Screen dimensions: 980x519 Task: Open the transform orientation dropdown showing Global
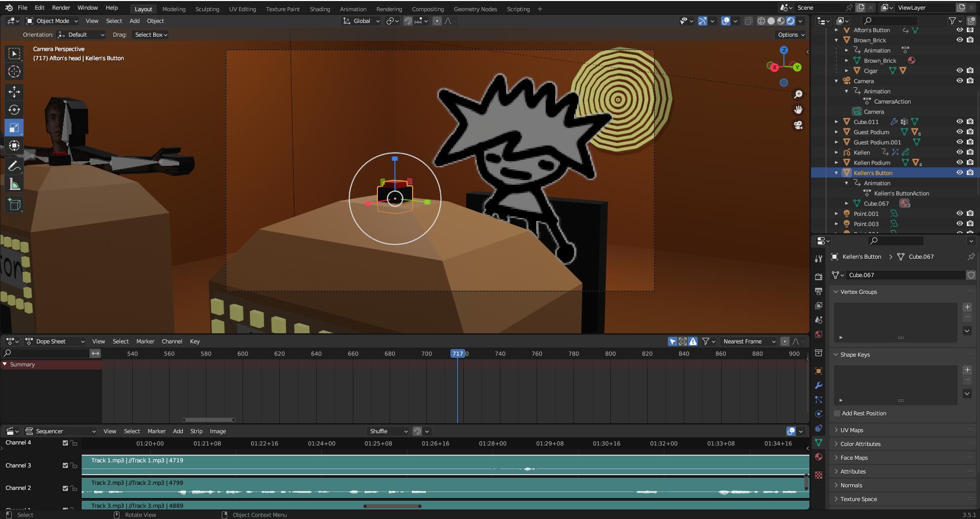tap(361, 21)
